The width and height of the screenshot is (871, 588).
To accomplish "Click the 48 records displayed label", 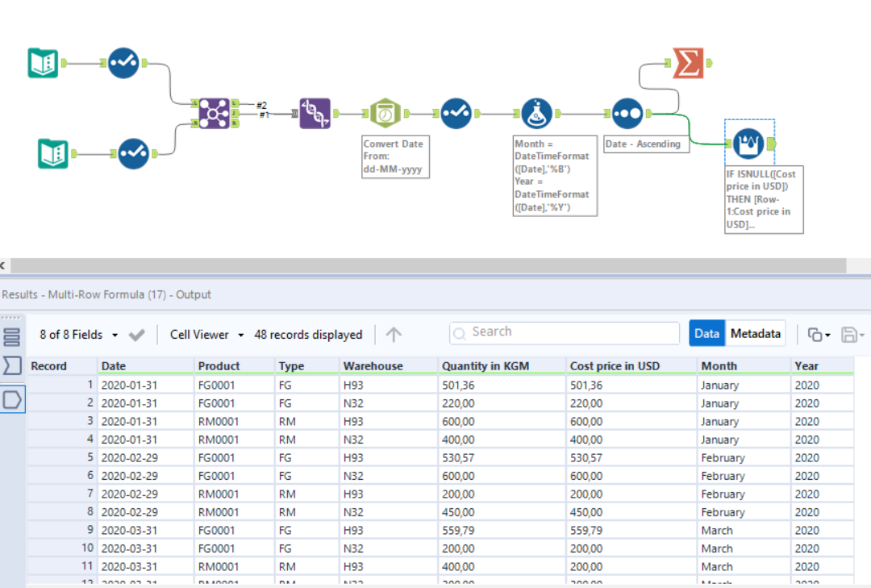I will (x=308, y=335).
